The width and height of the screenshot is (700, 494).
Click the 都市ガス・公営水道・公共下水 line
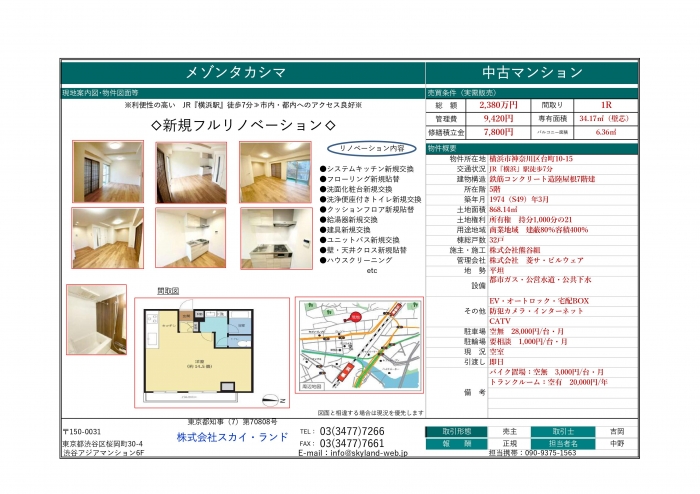(x=540, y=280)
